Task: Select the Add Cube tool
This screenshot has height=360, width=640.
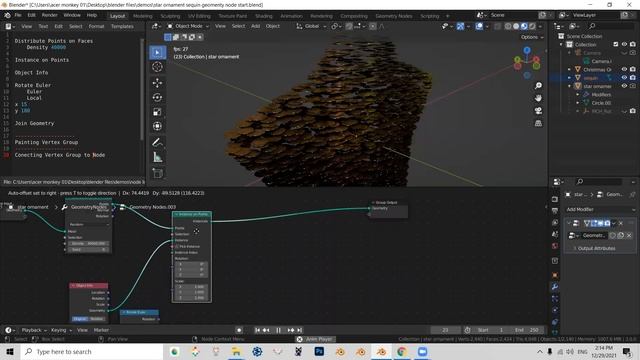Action: point(157,173)
